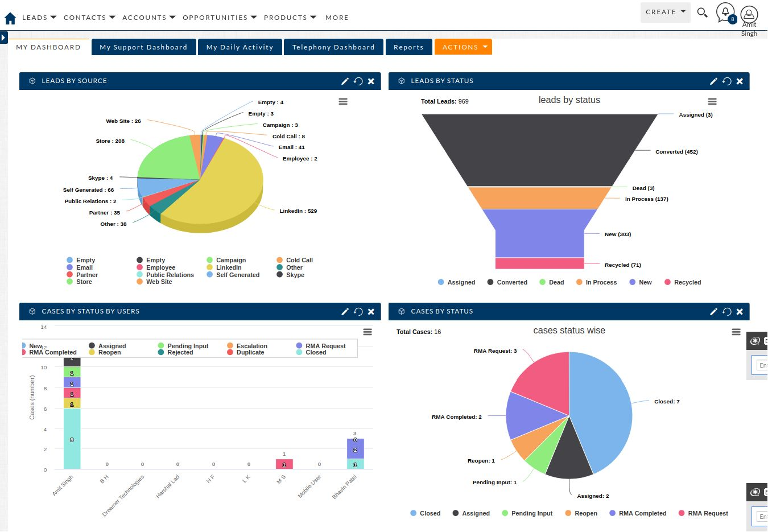Close Cases By Status By Users dashlet

point(371,312)
